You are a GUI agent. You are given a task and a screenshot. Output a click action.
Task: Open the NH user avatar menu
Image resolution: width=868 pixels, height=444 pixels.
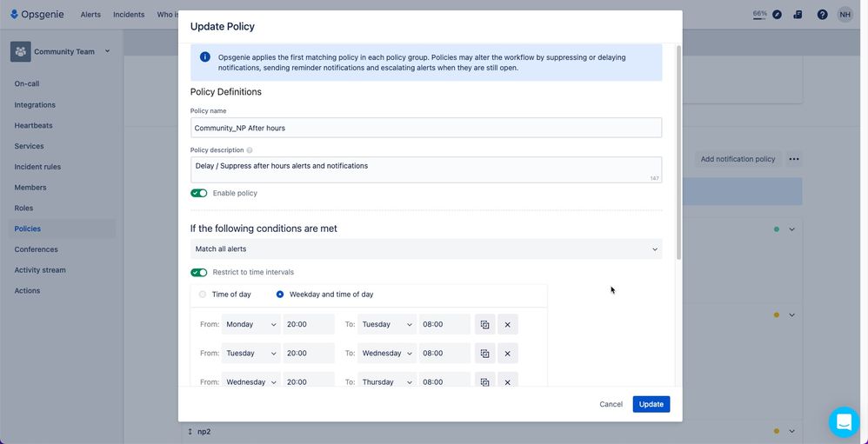[845, 15]
